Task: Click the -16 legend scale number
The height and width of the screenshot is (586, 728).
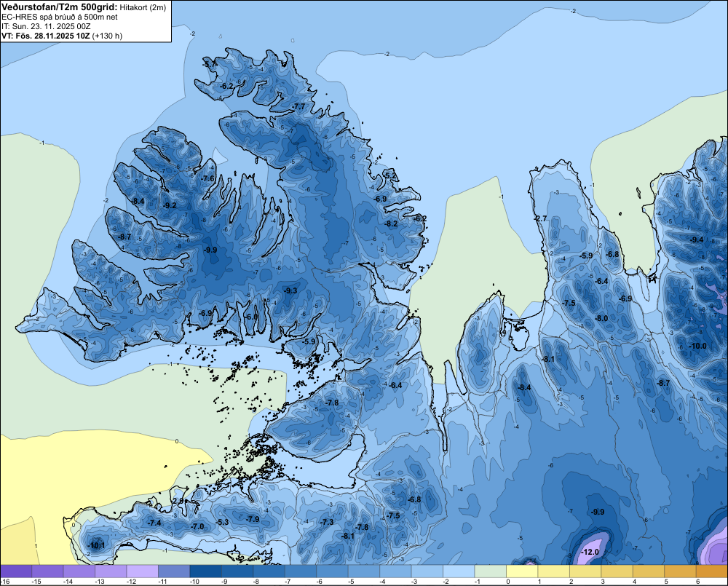Action: click(x=5, y=582)
